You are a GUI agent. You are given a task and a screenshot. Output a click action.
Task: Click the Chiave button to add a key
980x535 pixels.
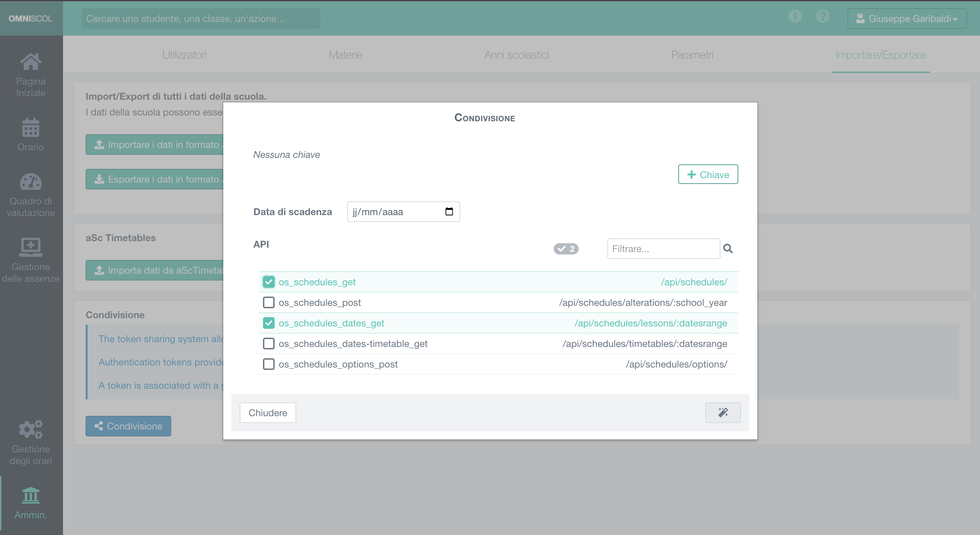pyautogui.click(x=708, y=174)
